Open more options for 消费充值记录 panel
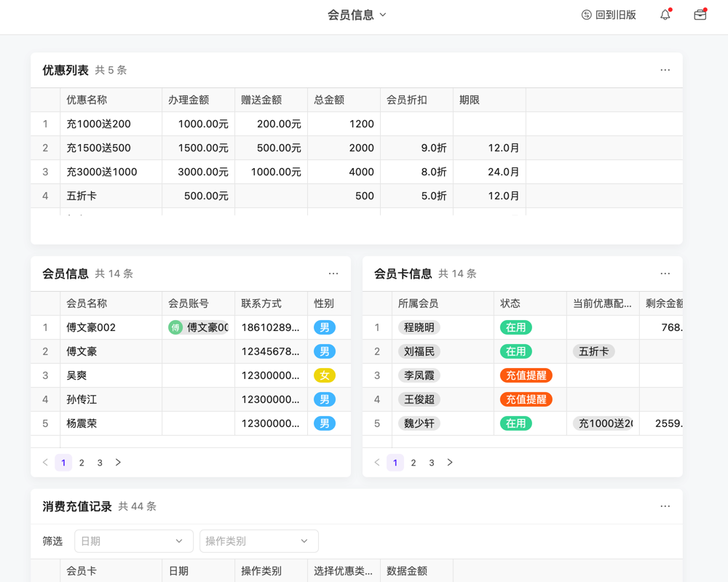The width and height of the screenshot is (728, 582). tap(665, 506)
